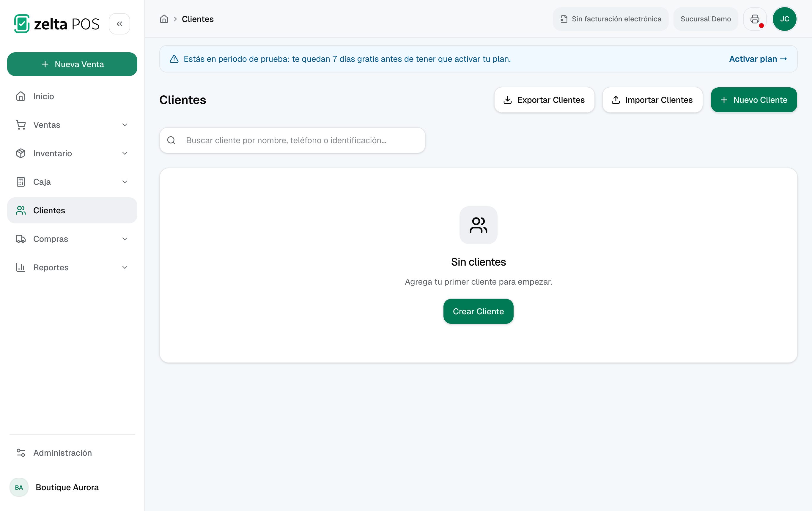This screenshot has height=511, width=812.
Task: Click the Nuevo Cliente button
Action: (x=754, y=100)
